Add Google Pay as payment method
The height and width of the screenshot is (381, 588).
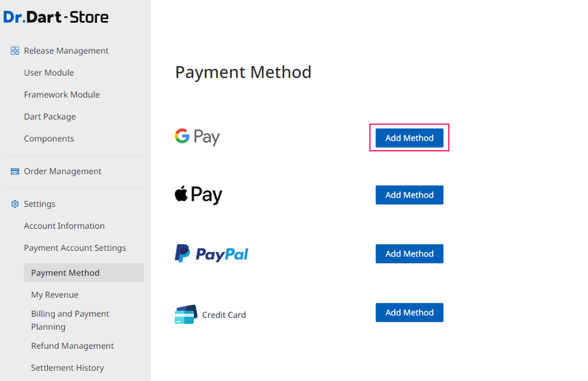point(409,138)
